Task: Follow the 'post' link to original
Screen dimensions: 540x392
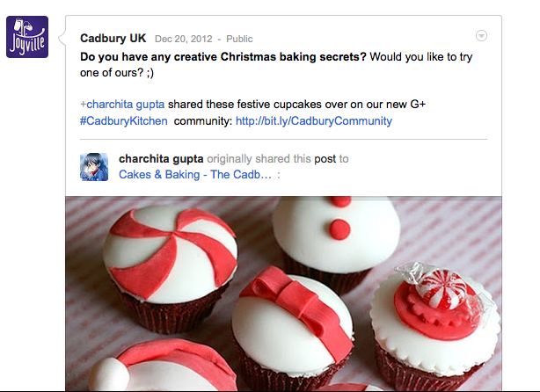Action: coord(325,159)
